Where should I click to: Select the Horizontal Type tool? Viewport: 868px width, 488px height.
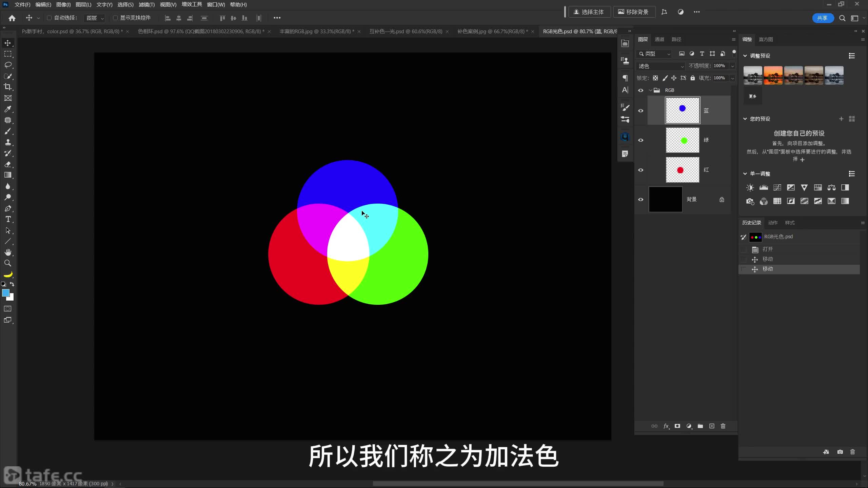pyautogui.click(x=8, y=219)
